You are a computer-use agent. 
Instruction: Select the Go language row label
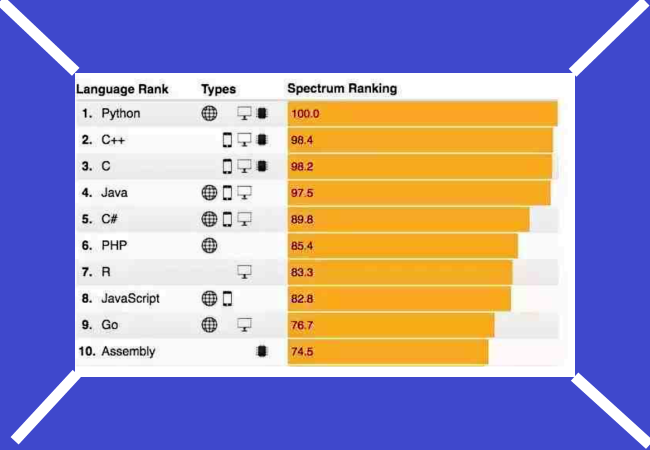click(110, 325)
